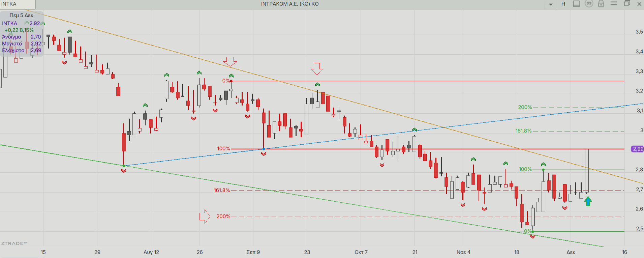This screenshot has height=258, width=644.
Task: Select the green 0% Fibonacci label
Action: pos(527,231)
